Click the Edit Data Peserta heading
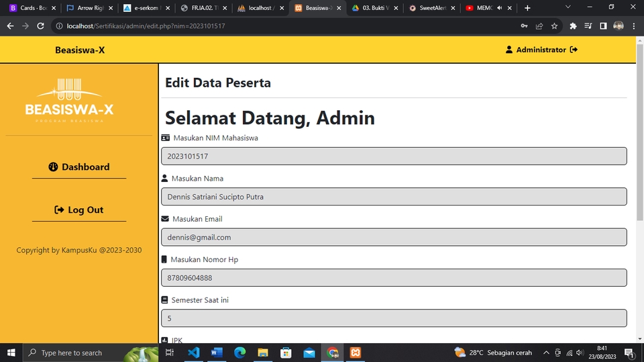The height and width of the screenshot is (362, 644). click(218, 83)
